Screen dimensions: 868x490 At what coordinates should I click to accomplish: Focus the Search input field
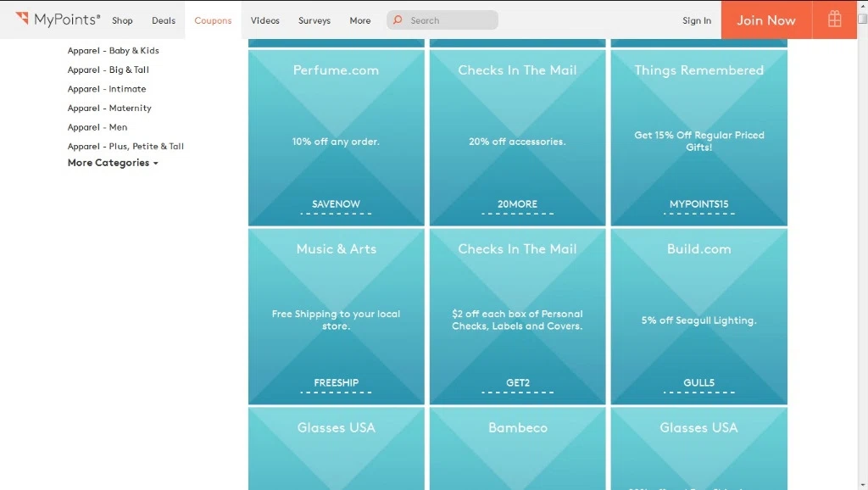coord(442,20)
